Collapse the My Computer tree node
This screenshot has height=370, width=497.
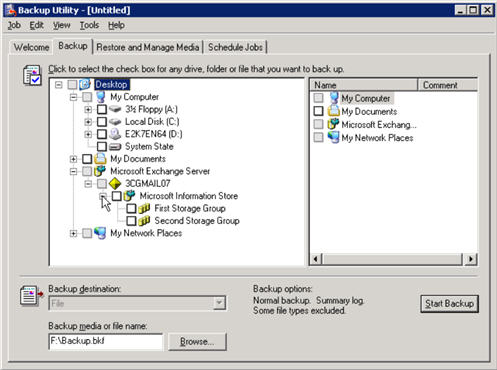(x=73, y=97)
